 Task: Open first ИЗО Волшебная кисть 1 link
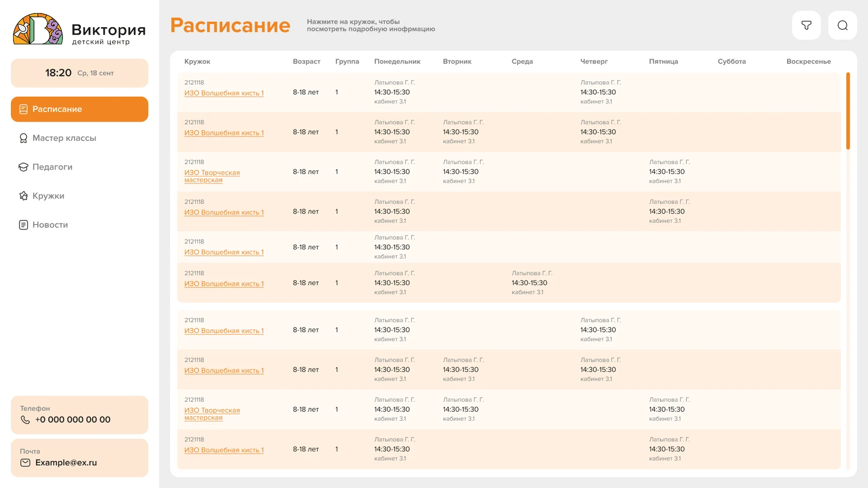[x=224, y=93]
